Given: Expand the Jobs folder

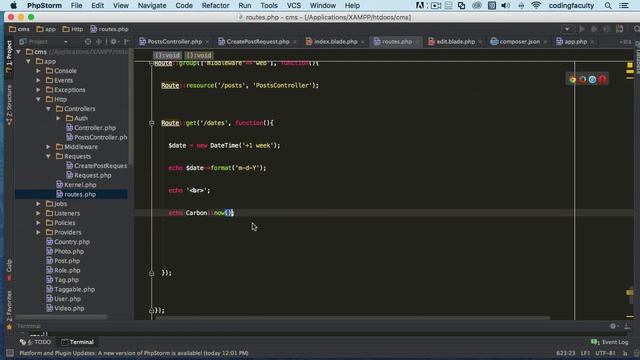Looking at the screenshot, I should (x=38, y=204).
